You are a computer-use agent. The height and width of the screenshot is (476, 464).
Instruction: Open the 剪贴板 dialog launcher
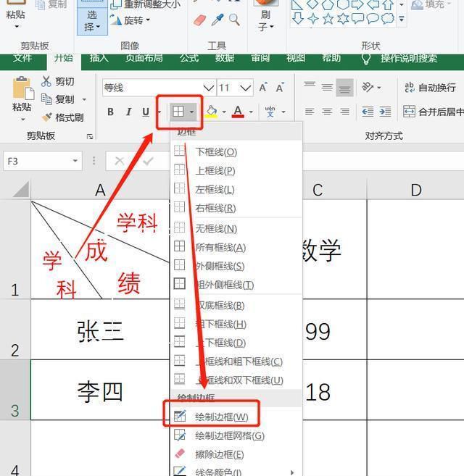[90, 137]
